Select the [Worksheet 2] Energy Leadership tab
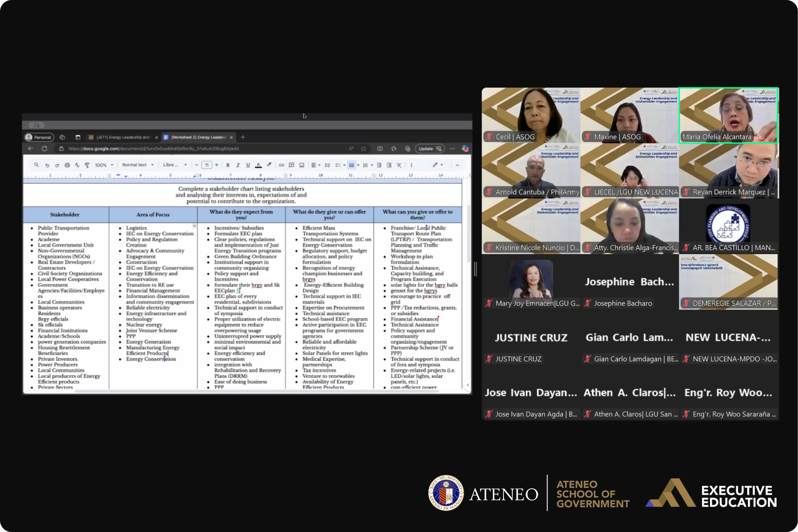This screenshot has width=798, height=532. tap(198, 137)
